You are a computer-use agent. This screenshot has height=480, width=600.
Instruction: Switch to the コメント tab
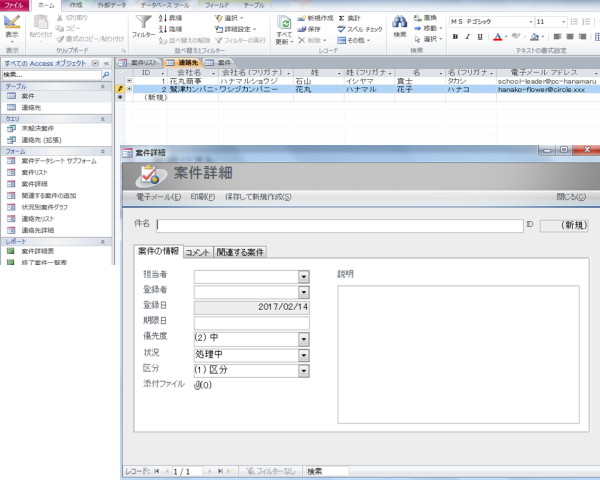coord(197,251)
